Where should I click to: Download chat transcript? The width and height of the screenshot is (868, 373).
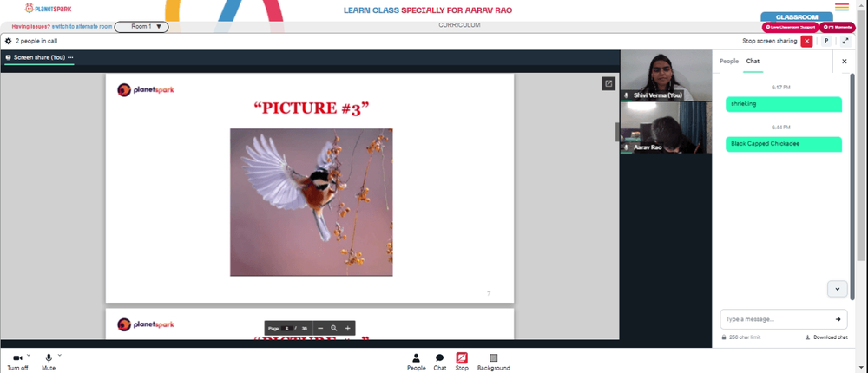click(x=826, y=337)
